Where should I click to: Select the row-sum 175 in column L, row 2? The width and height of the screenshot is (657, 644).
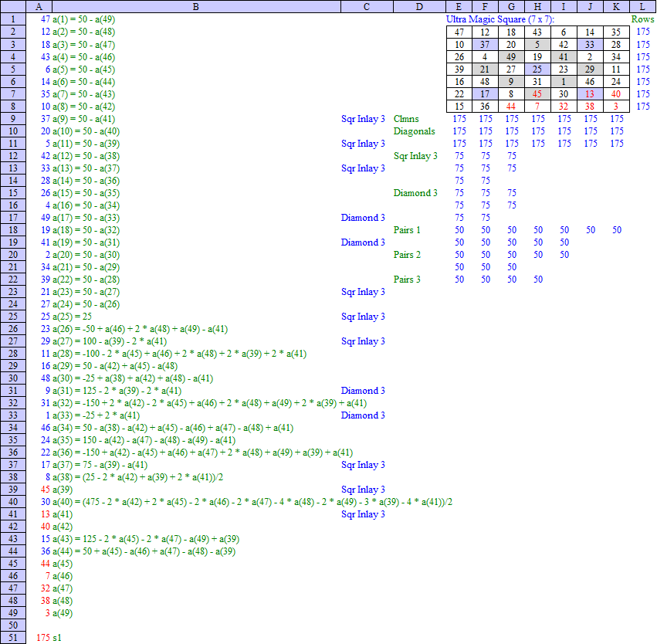[x=643, y=32]
